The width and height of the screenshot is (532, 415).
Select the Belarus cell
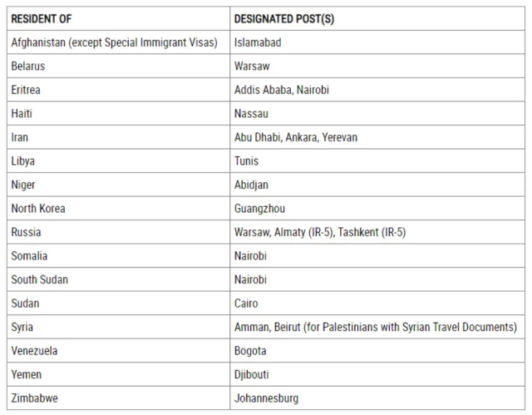(118, 67)
